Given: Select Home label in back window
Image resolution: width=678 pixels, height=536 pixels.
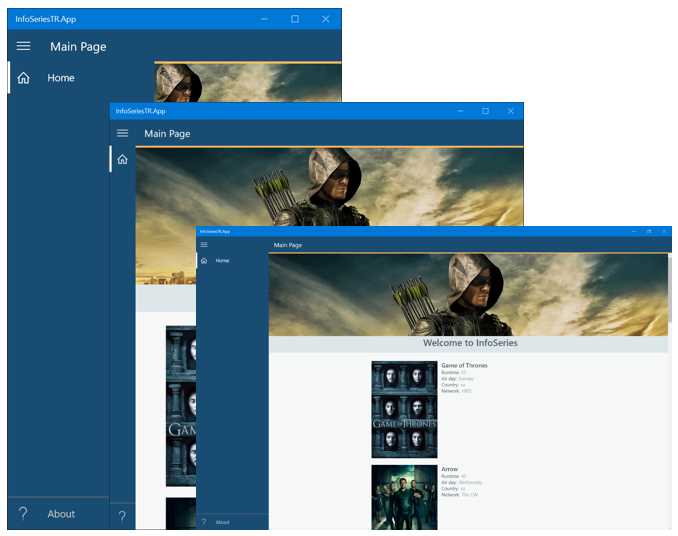Looking at the screenshot, I should [x=61, y=78].
